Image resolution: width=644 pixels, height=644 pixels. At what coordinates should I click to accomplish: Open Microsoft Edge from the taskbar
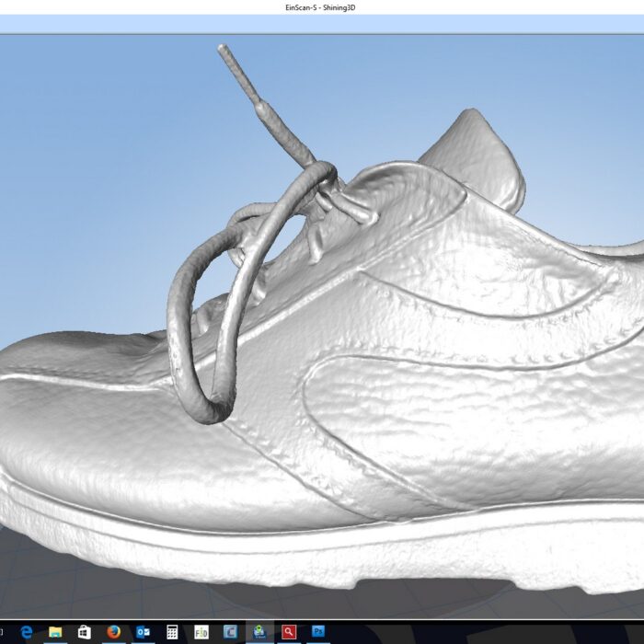click(27, 632)
